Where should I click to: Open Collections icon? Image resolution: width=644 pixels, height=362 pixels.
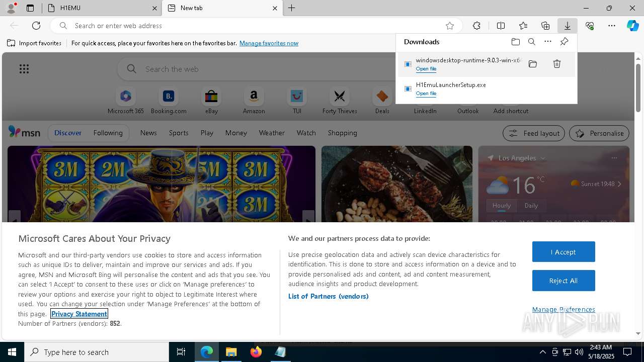click(545, 26)
